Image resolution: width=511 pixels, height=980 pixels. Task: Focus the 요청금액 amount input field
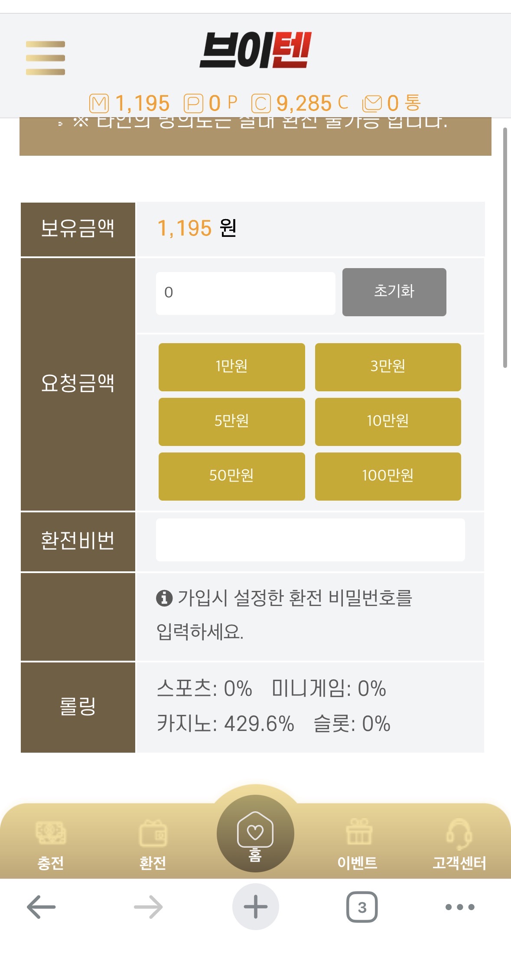pyautogui.click(x=246, y=293)
